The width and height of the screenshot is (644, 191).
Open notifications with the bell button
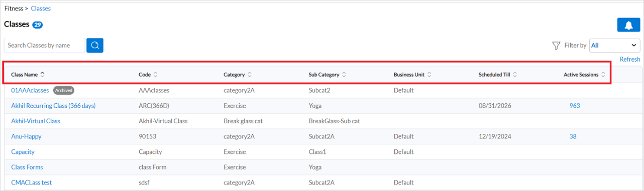(628, 25)
